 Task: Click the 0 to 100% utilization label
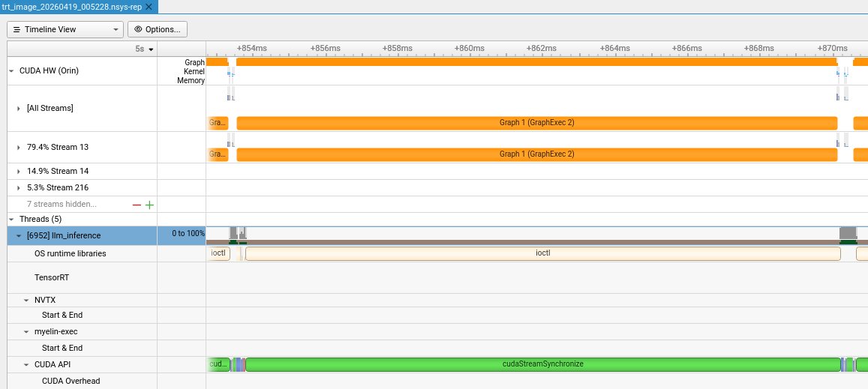point(188,234)
